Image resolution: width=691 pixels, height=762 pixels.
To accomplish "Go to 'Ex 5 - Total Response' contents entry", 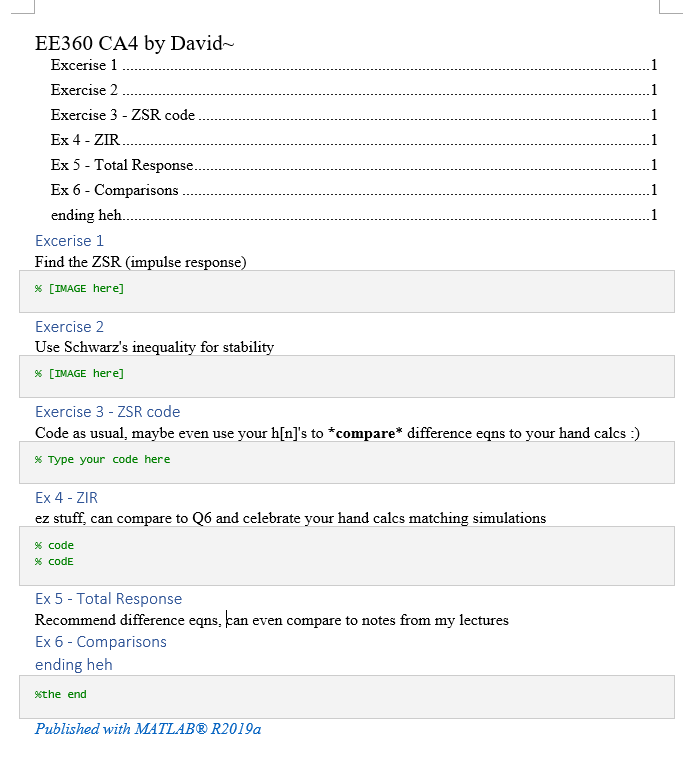I will click(122, 165).
